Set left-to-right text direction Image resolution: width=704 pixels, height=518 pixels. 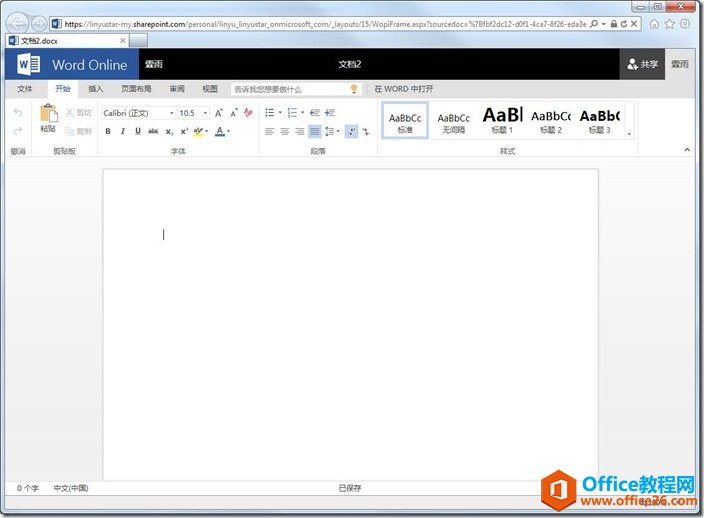(x=352, y=132)
